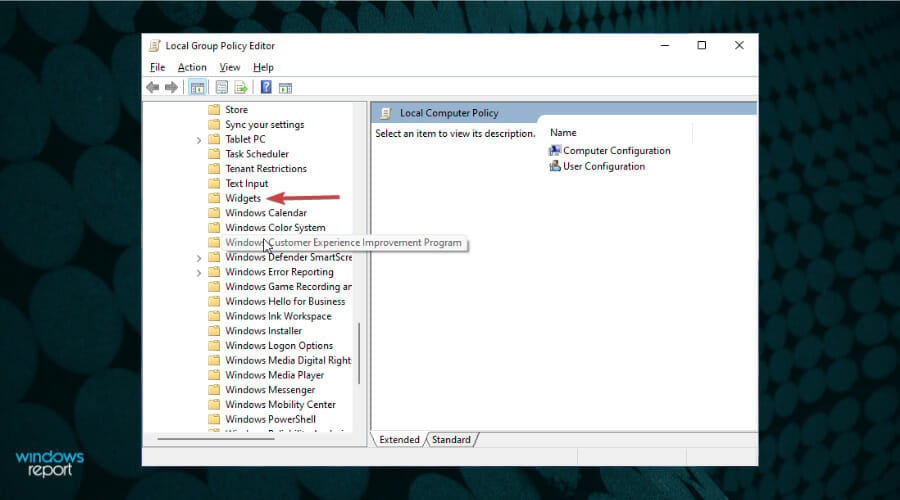Click the Export List toolbar icon
Viewport: 900px width, 500px height.
click(240, 87)
